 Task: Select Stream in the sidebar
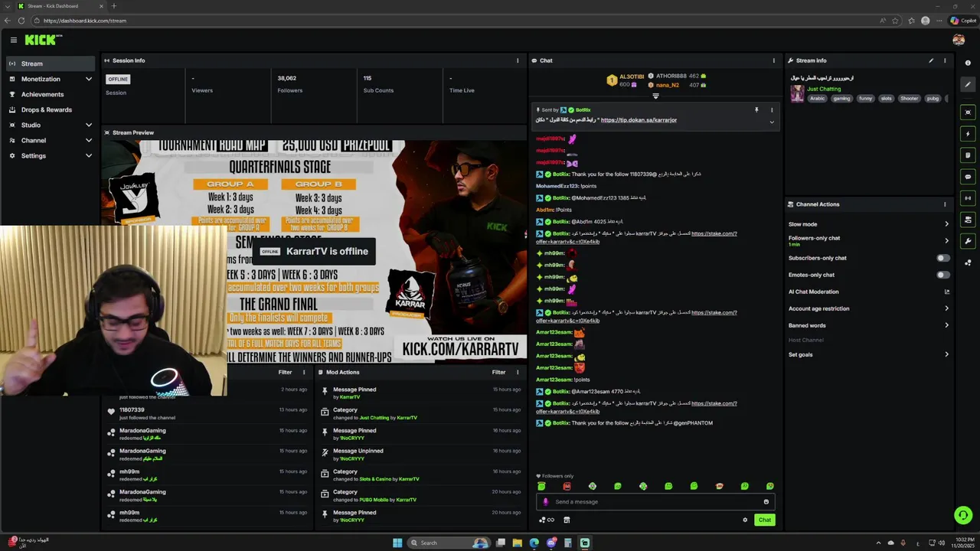pos(51,64)
